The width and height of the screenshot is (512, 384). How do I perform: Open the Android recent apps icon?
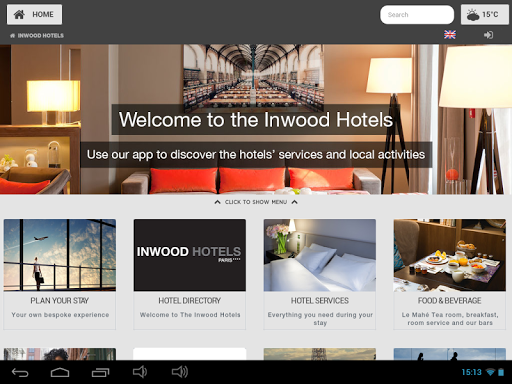pyautogui.click(x=100, y=372)
